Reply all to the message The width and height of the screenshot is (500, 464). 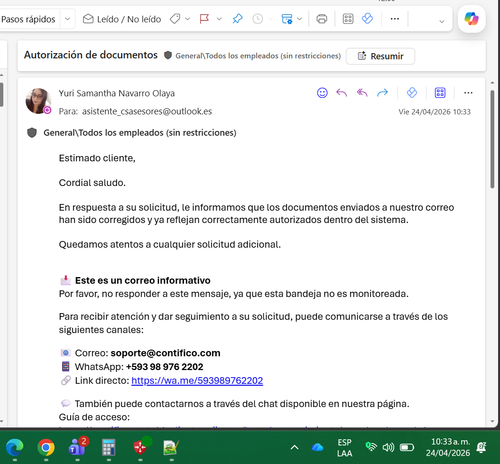[362, 93]
